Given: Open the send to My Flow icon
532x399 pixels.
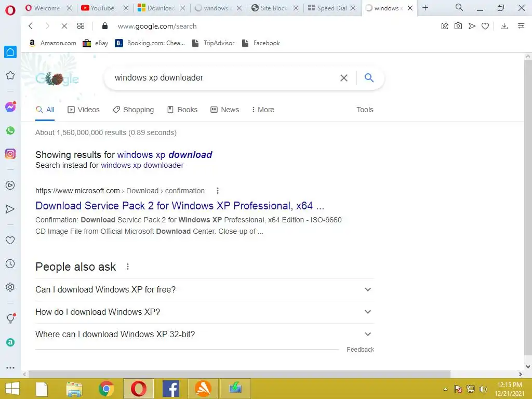Looking at the screenshot, I should click(x=472, y=26).
